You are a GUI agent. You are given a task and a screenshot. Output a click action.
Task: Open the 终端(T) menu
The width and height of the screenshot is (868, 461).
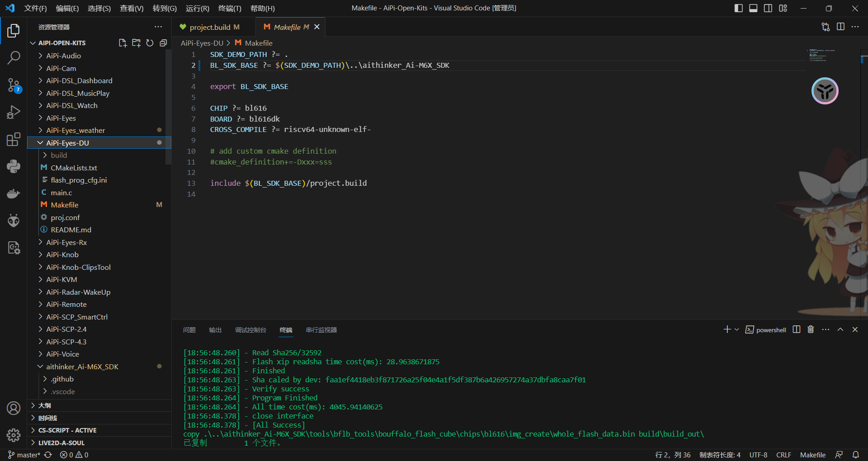pyautogui.click(x=230, y=8)
